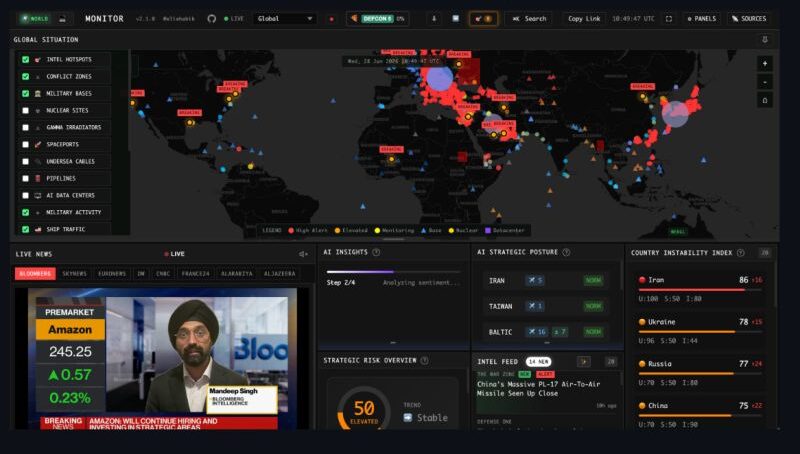Enable the Pipelines layer
800x454 pixels.
[x=26, y=179]
